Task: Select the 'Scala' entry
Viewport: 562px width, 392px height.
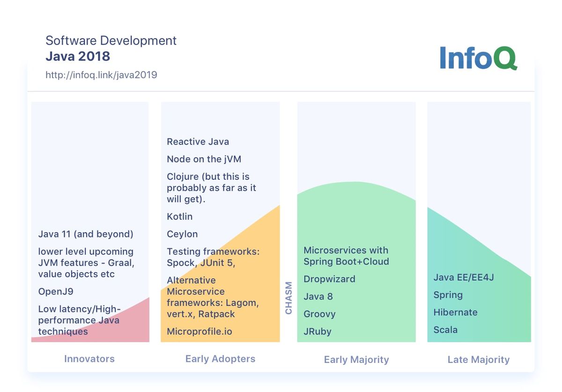Action: 445,330
